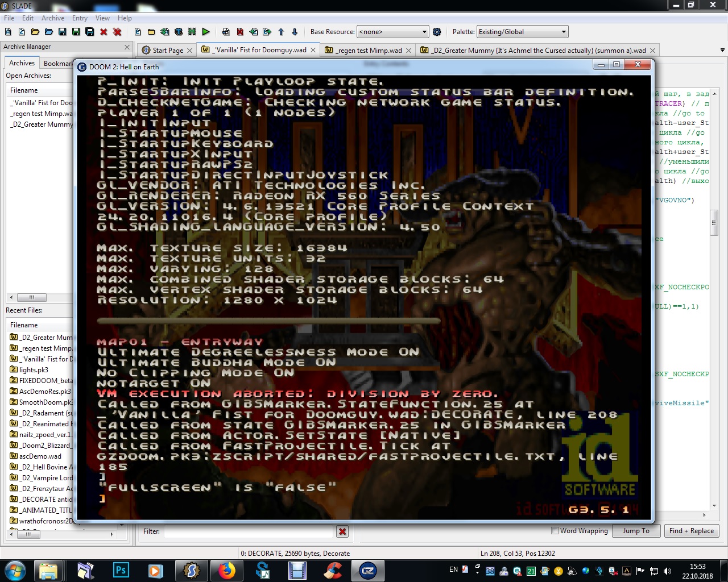Viewport: 728px width, 582px height.
Task: Click the editor scroll down arrow
Action: click(x=714, y=505)
